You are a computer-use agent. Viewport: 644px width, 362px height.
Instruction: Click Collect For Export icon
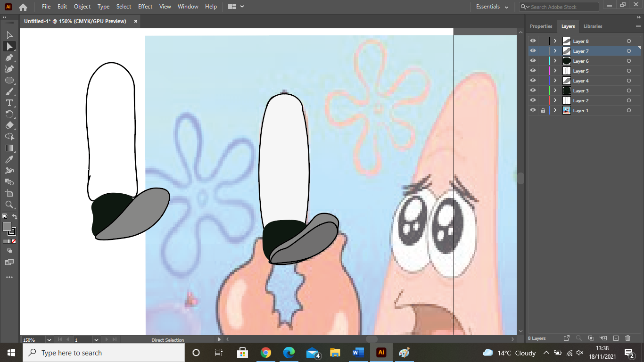pyautogui.click(x=567, y=338)
